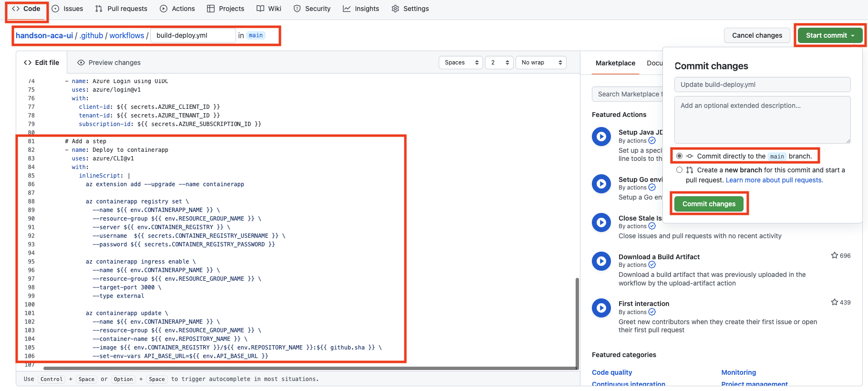
Task: Open the Issues tab
Action: pos(67,9)
